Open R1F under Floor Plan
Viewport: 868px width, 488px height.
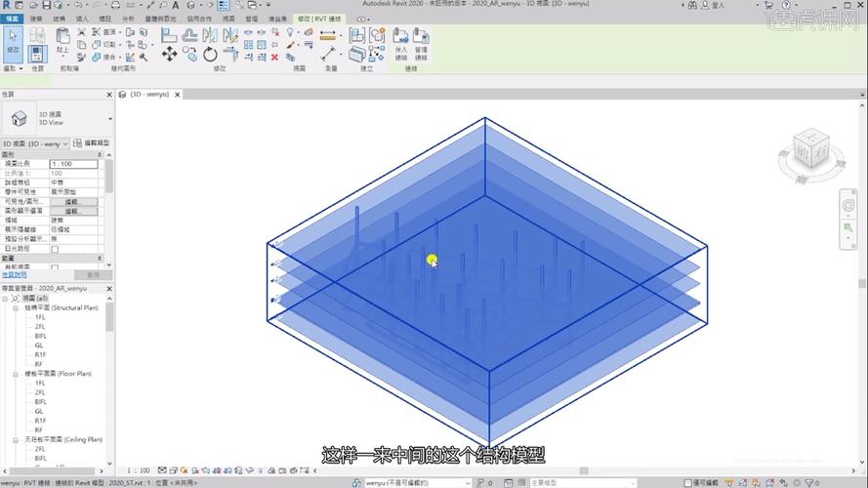(x=40, y=421)
